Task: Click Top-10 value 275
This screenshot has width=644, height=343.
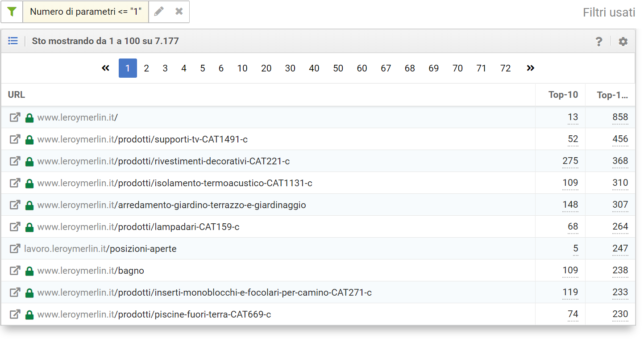Action: coord(570,161)
